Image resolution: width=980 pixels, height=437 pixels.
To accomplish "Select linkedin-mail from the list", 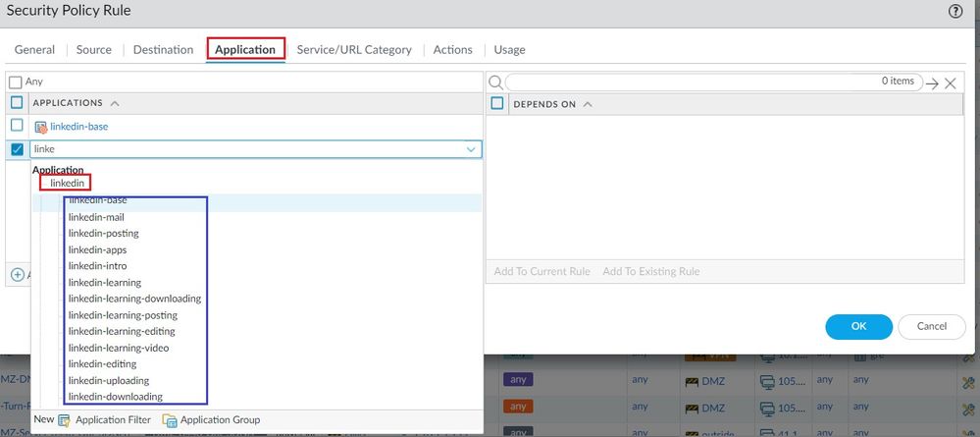I will tap(96, 217).
